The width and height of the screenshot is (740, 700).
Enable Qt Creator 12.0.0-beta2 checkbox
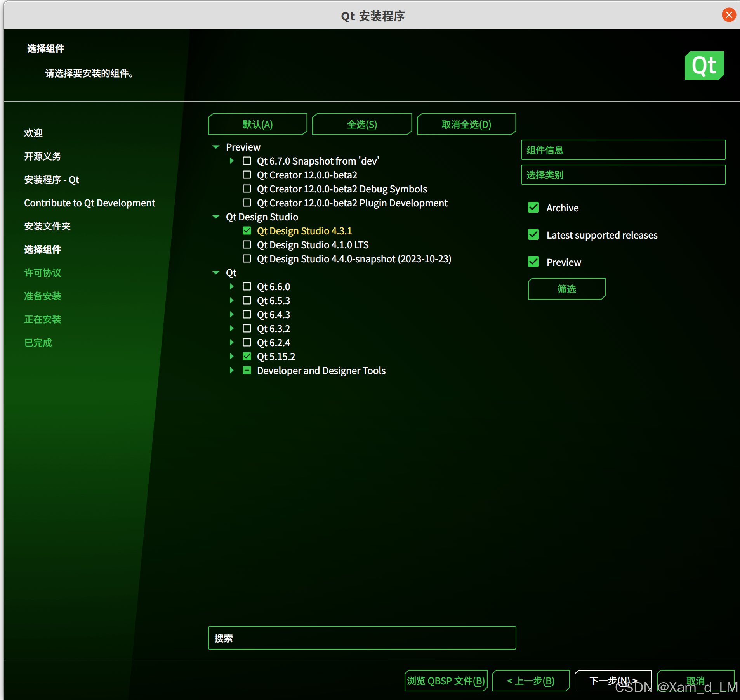pos(247,175)
